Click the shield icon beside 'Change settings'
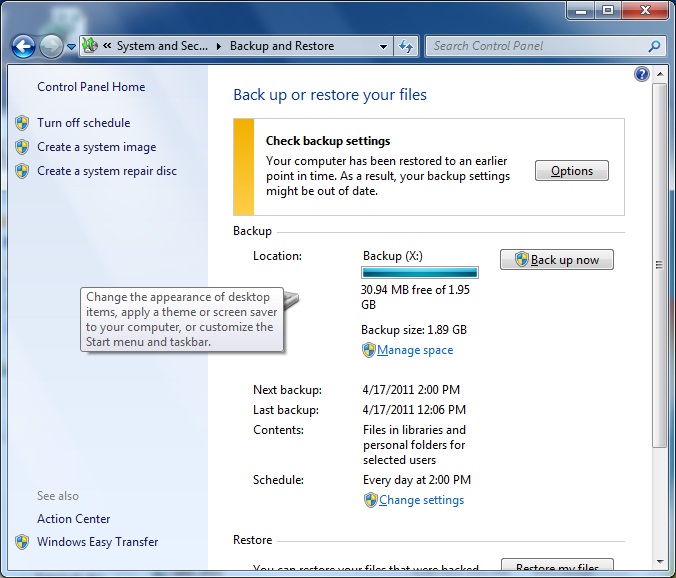Viewport: 676px width, 578px height. pyautogui.click(x=370, y=500)
